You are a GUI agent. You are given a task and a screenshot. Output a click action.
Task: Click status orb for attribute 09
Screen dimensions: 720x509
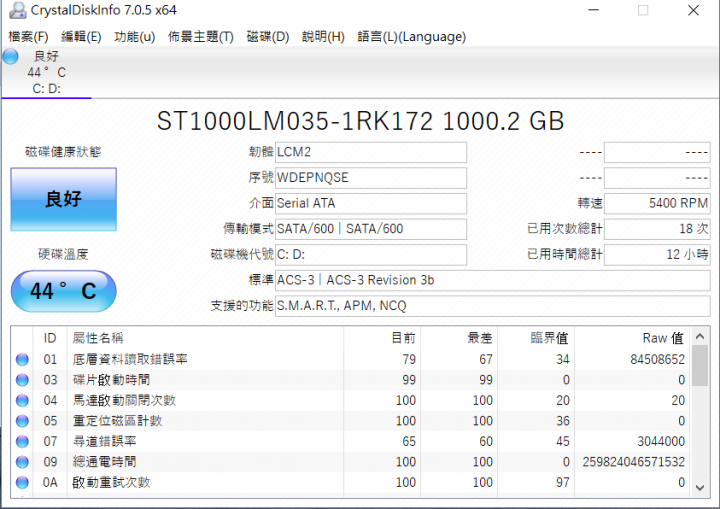(22, 462)
